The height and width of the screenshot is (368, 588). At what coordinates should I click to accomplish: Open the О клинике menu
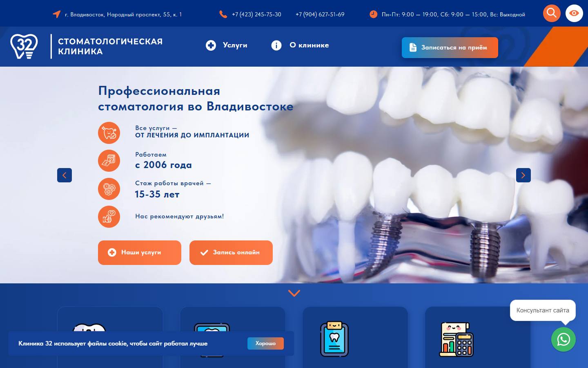[x=300, y=45]
